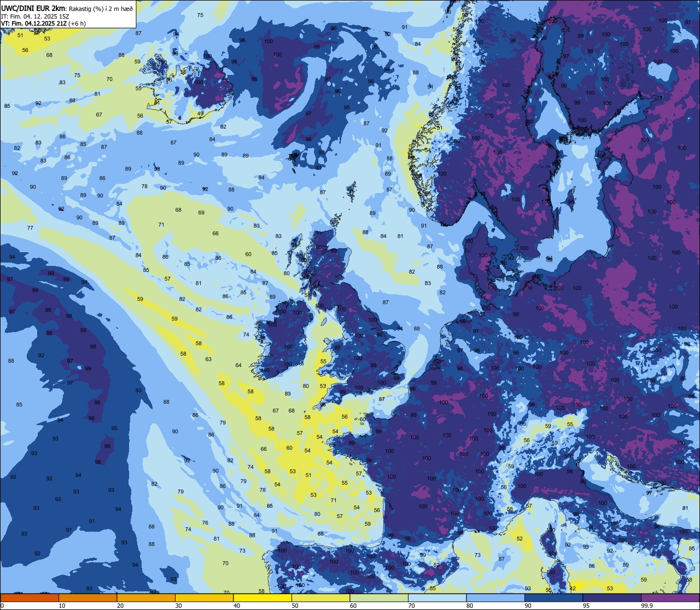
Task: Click the 10–20 orange legend swatch
Action: pyautogui.click(x=87, y=597)
